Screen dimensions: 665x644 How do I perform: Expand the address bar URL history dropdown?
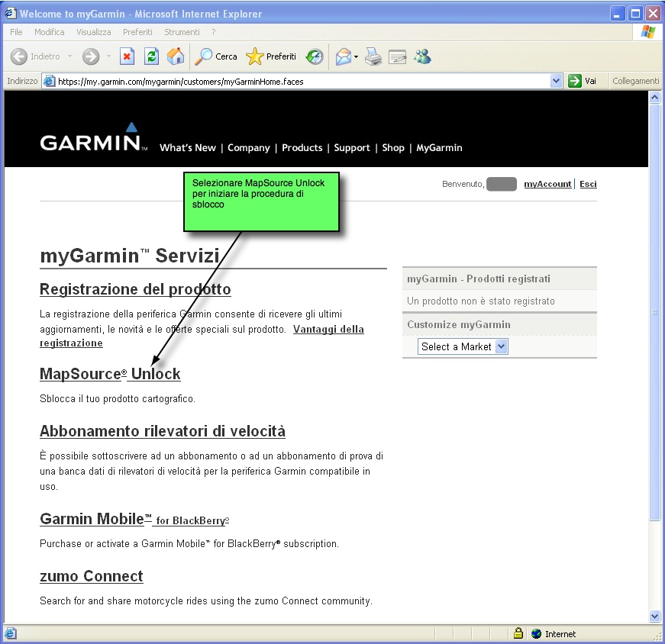coord(557,81)
